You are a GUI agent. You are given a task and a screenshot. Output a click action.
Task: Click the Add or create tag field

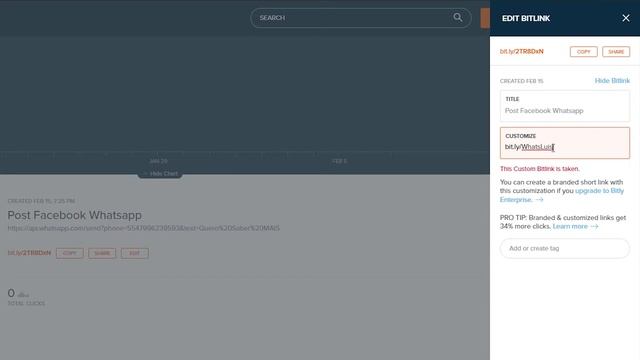pyautogui.click(x=565, y=248)
